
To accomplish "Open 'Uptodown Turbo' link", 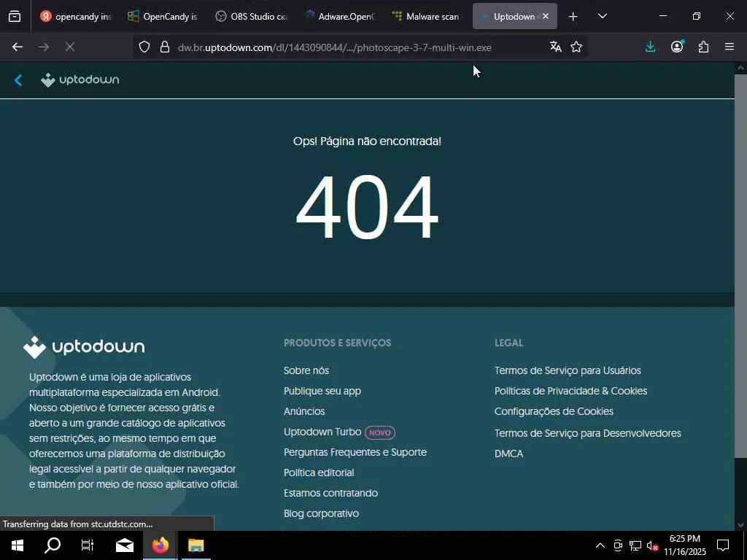I will pyautogui.click(x=322, y=432).
